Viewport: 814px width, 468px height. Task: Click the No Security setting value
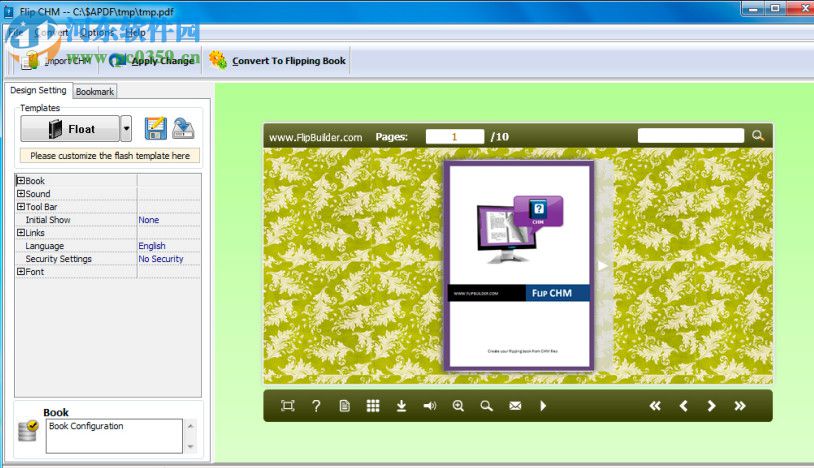pos(161,258)
